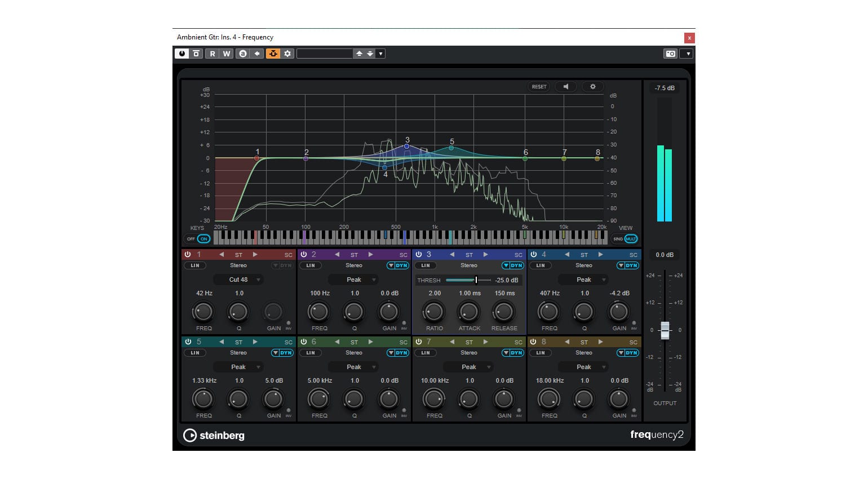Open band 6 Peak filter type dropdown
The image size is (868, 479).
click(x=354, y=367)
